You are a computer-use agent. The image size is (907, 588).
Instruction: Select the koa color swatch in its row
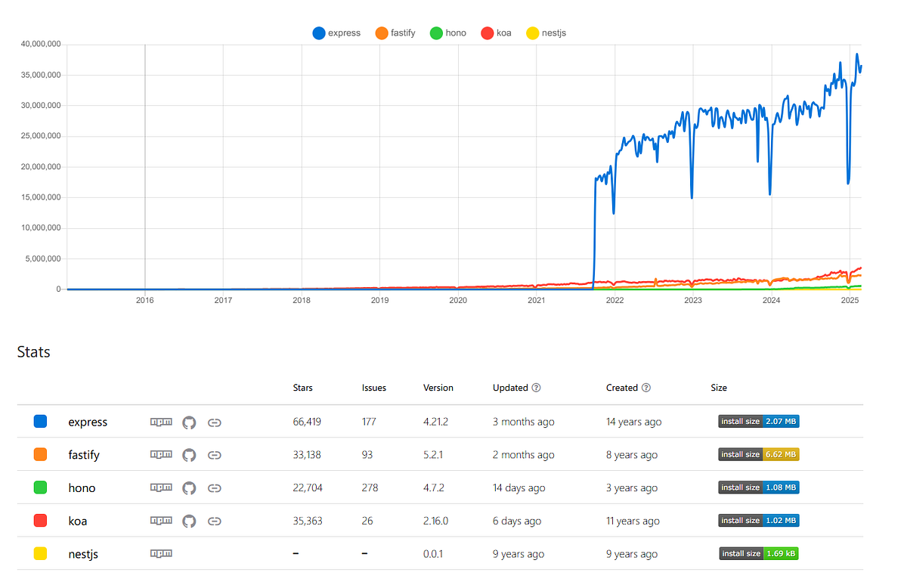[x=40, y=521]
